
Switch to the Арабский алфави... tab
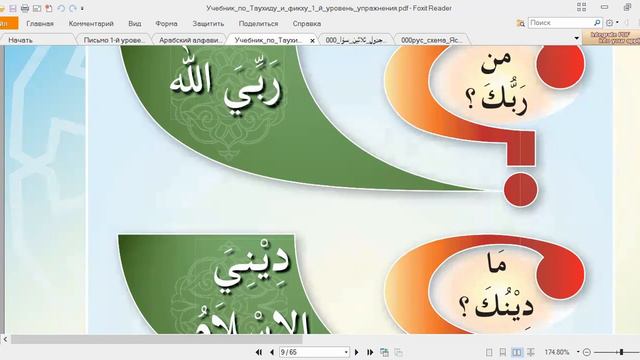pos(190,40)
